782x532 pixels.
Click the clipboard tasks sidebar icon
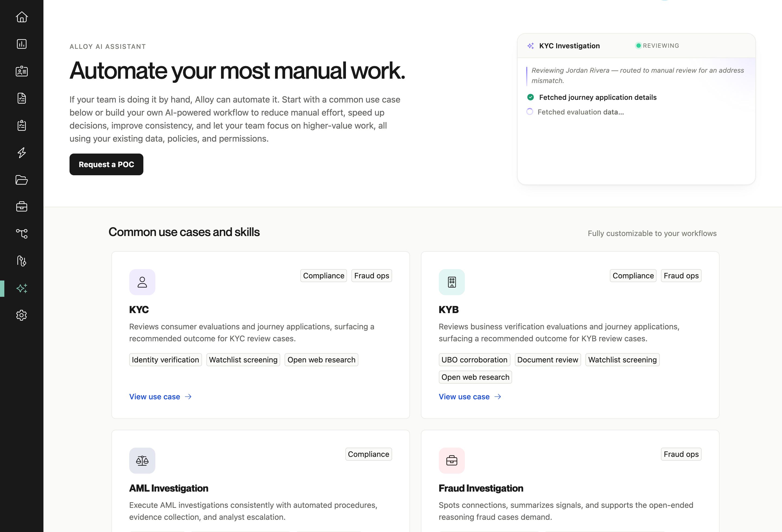(x=21, y=125)
